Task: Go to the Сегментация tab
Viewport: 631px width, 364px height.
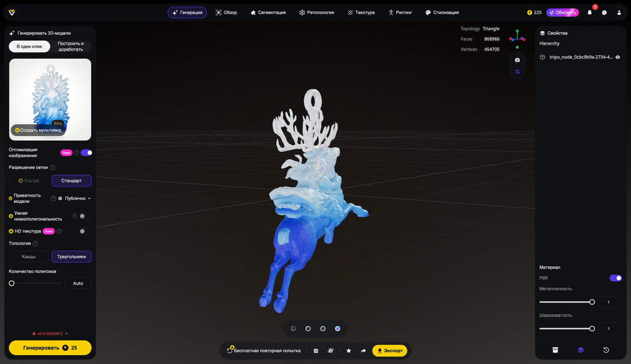Action: pos(268,13)
